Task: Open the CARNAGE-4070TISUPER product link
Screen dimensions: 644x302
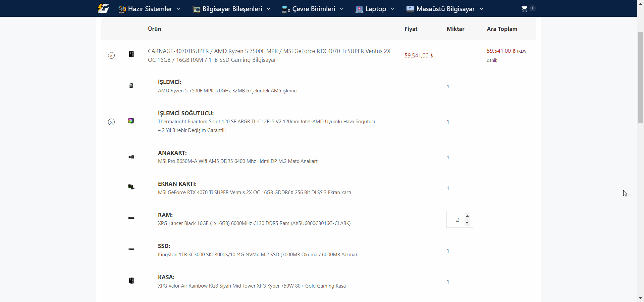Action: [269, 55]
